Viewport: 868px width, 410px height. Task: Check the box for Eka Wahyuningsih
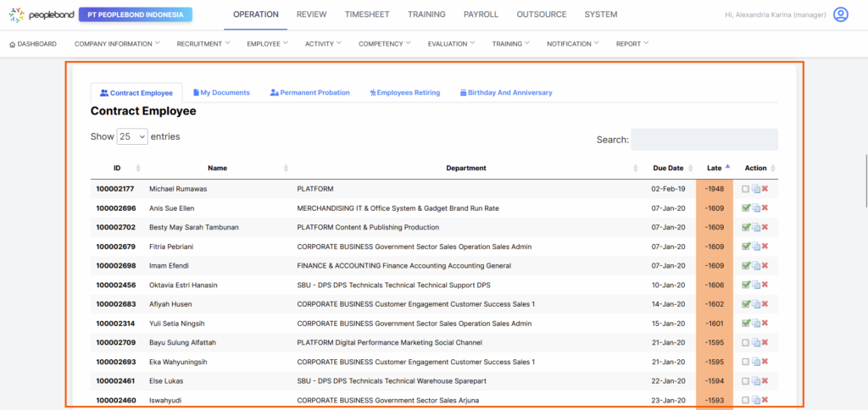[x=746, y=362]
